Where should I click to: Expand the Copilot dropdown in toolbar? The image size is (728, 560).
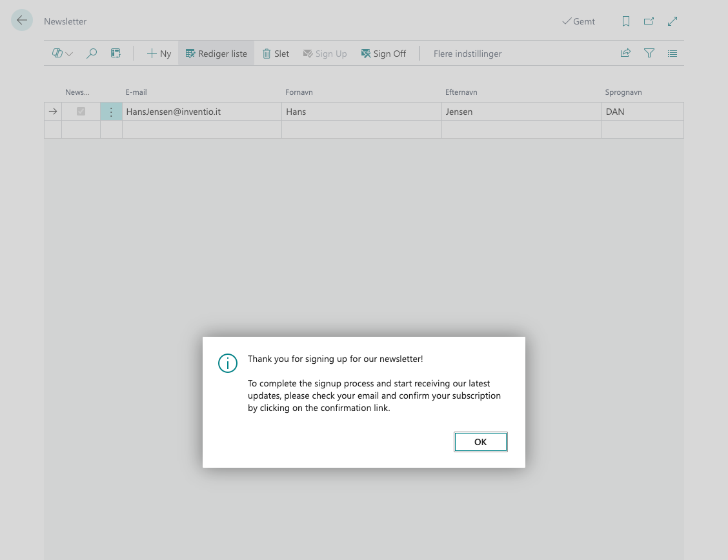click(x=63, y=54)
